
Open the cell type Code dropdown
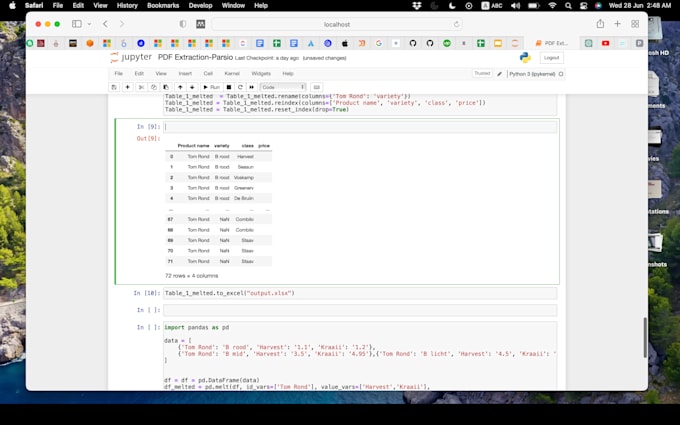[283, 87]
